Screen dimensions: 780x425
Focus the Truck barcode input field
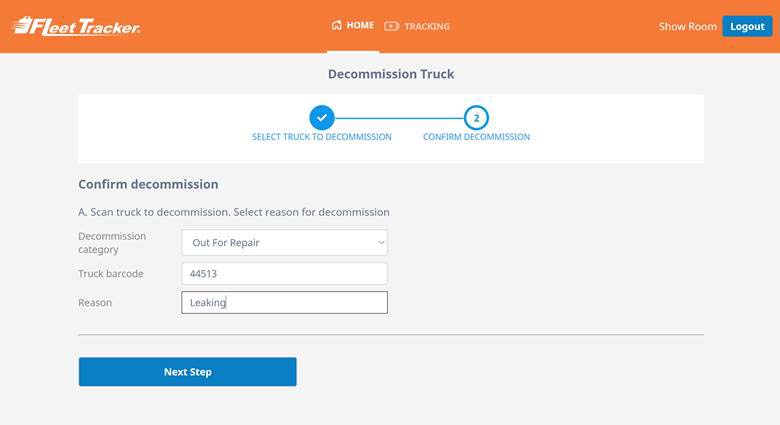[284, 273]
